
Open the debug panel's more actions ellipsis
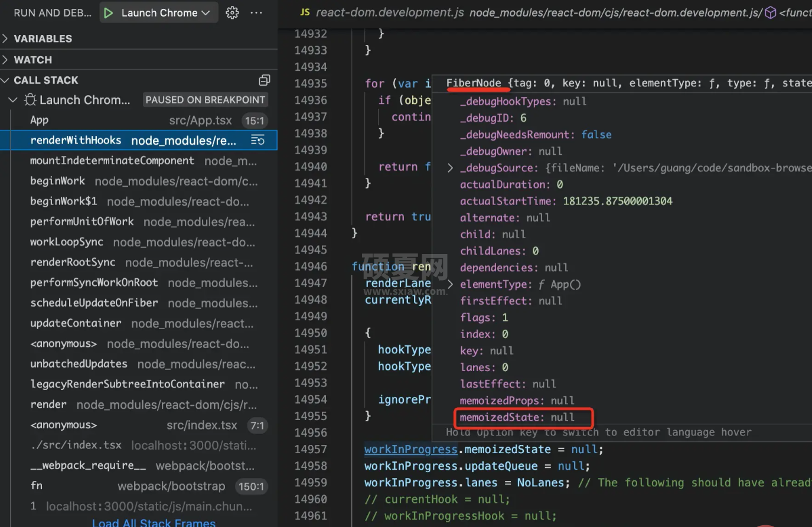[256, 13]
